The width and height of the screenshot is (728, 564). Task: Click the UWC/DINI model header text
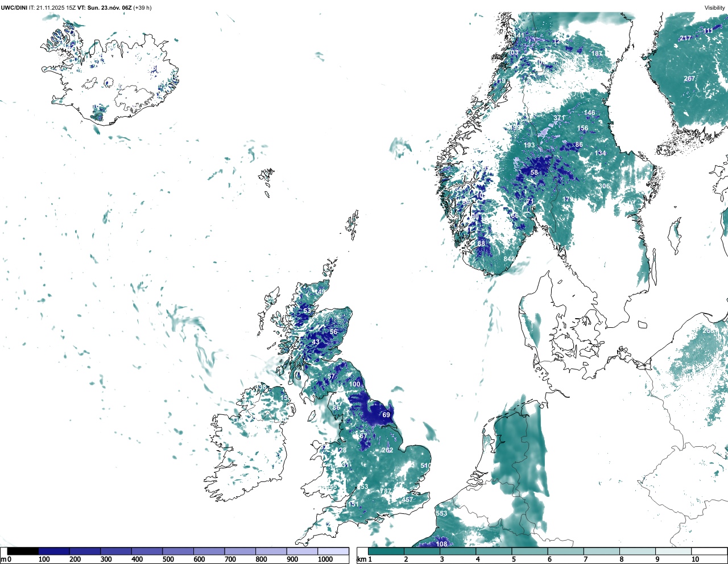(x=14, y=7)
